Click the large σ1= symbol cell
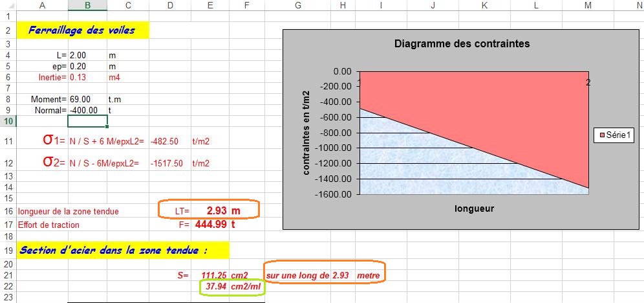The height and width of the screenshot is (303, 644). pos(54,140)
